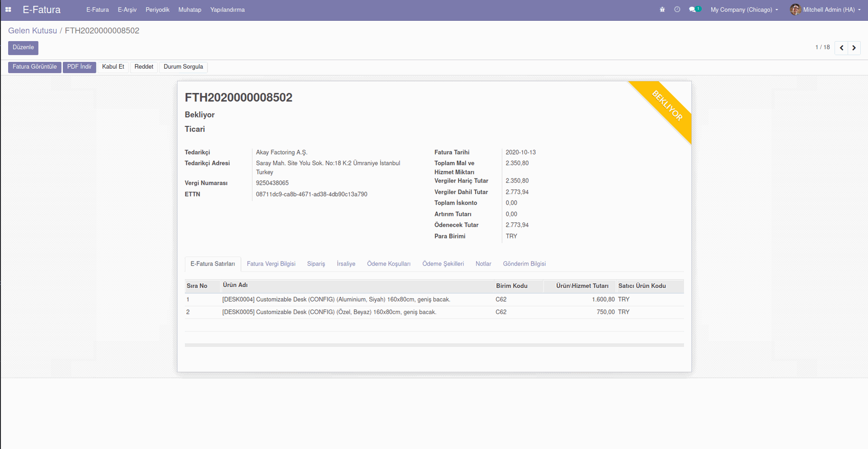Image resolution: width=868 pixels, height=449 pixels.
Task: Select the Gönderim Bilgisi tab
Action: pos(524,264)
